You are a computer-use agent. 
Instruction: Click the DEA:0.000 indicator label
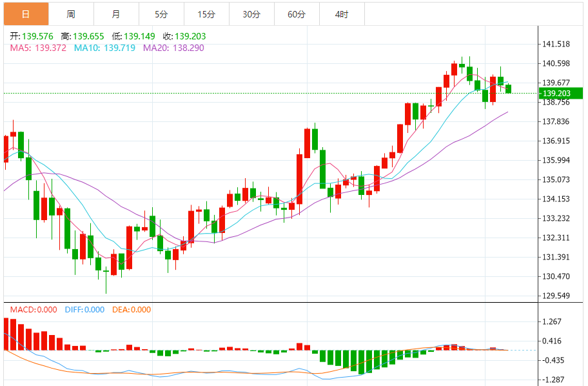click(132, 310)
